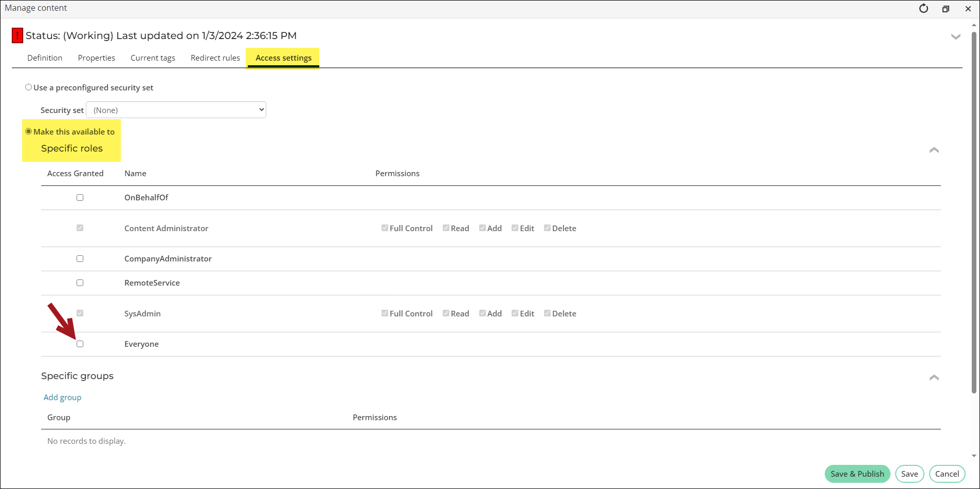Click the scrollbar down arrow
This screenshot has width=980, height=489.
click(974, 456)
